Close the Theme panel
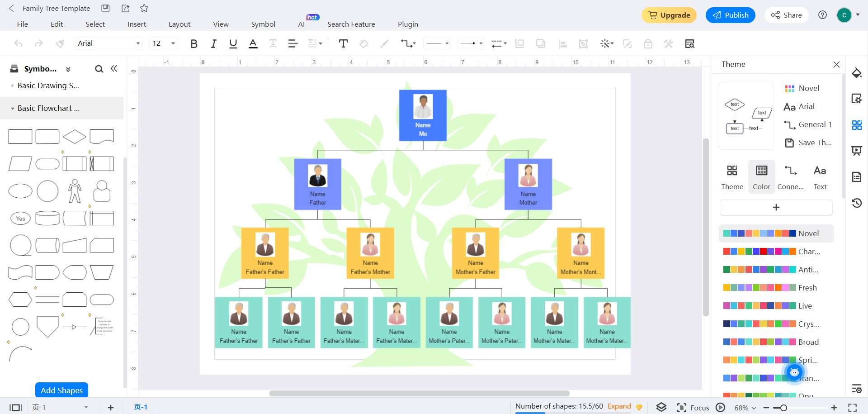Screen dimensions: 868x414 pos(836,64)
